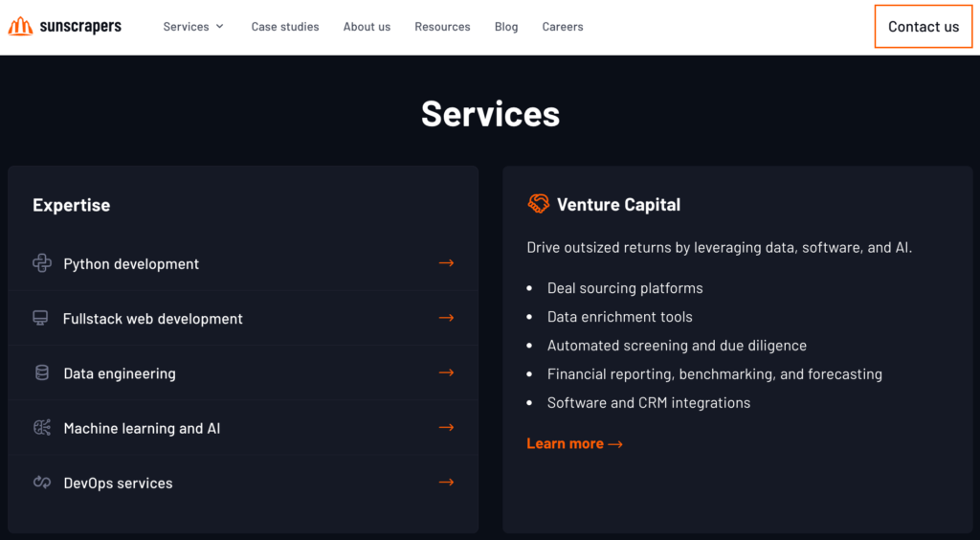The width and height of the screenshot is (980, 540).
Task: Click the Machine learning and AI brain icon
Action: 42,427
